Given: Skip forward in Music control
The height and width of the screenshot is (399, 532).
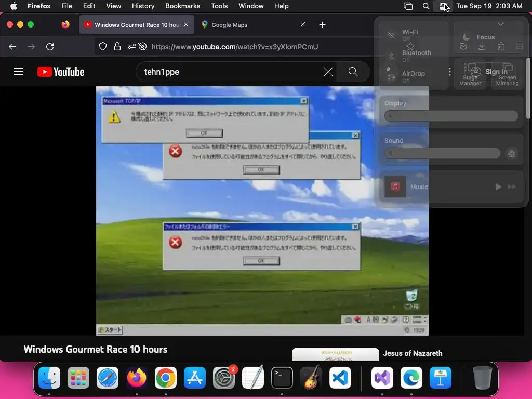Looking at the screenshot, I should click(512, 187).
